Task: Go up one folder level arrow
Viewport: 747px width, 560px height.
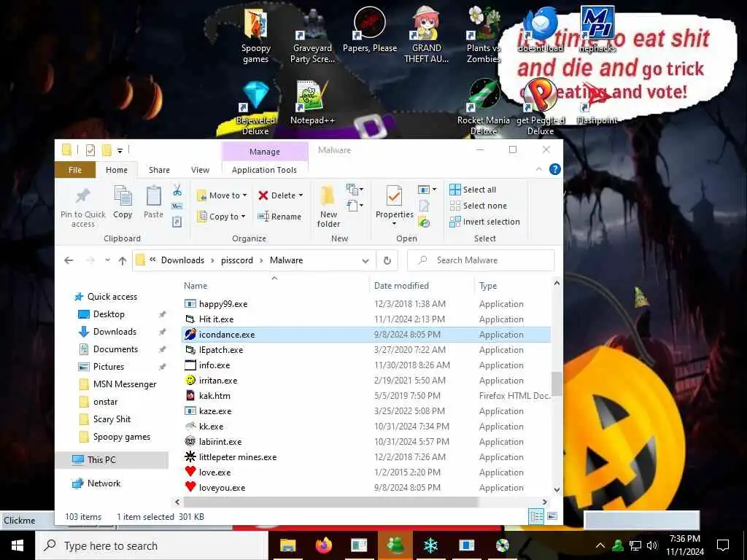Action: (123, 260)
